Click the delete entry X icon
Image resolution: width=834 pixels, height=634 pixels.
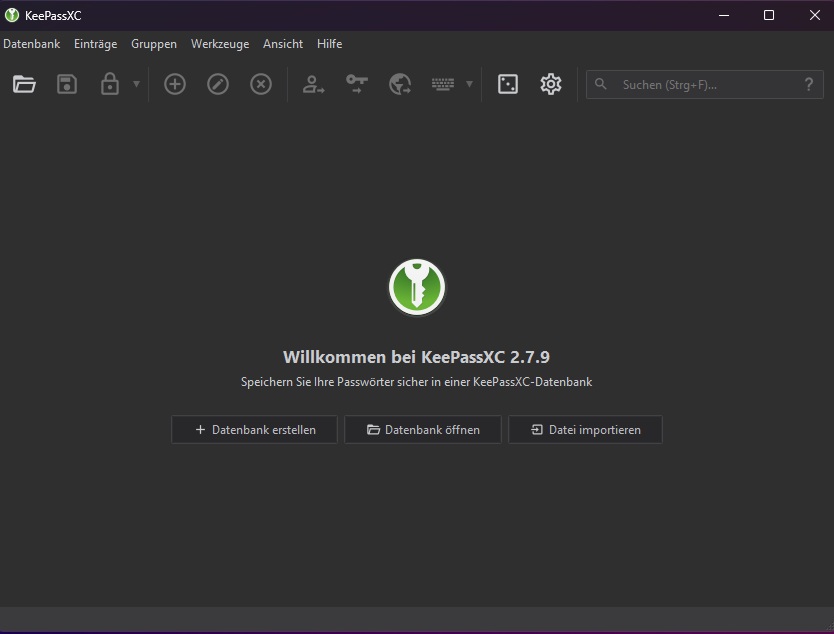[x=261, y=84]
